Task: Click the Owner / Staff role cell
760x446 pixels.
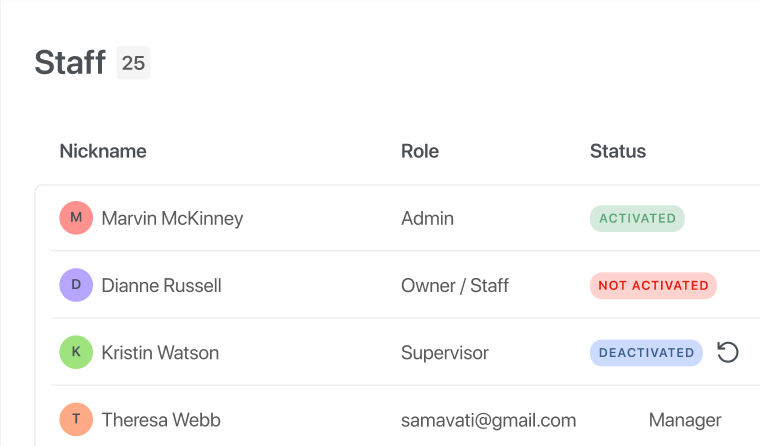Action: click(x=455, y=285)
